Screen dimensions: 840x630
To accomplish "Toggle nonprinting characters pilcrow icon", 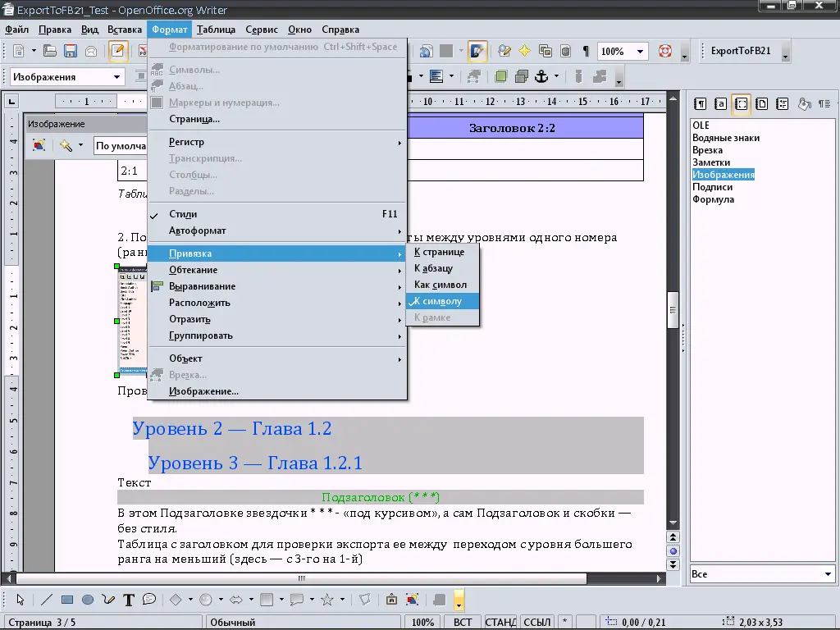I will pyautogui.click(x=586, y=51).
